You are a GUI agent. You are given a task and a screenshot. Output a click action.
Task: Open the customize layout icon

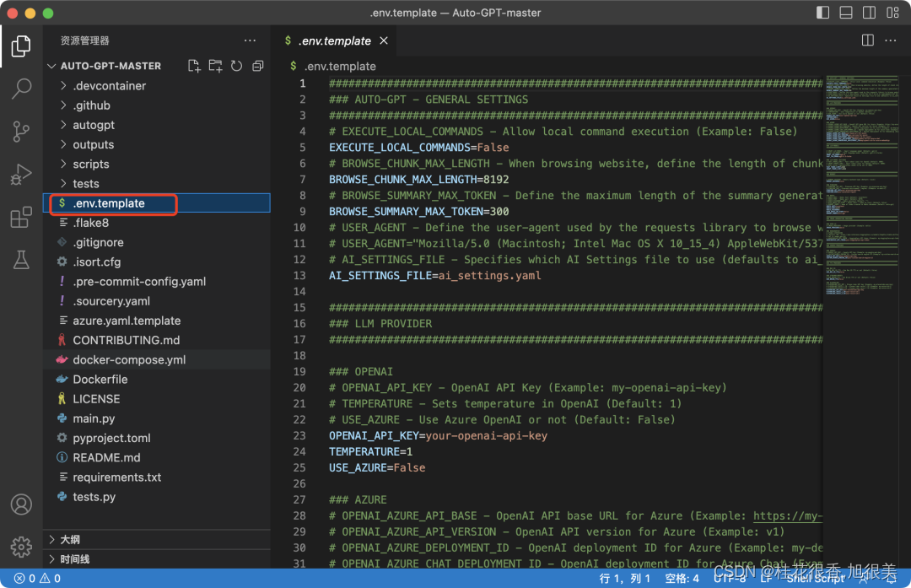[893, 12]
